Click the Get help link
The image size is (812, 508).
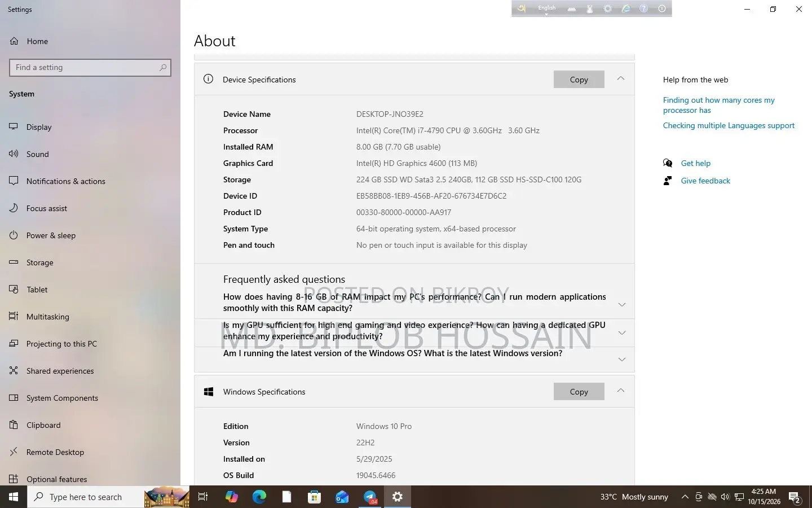695,163
